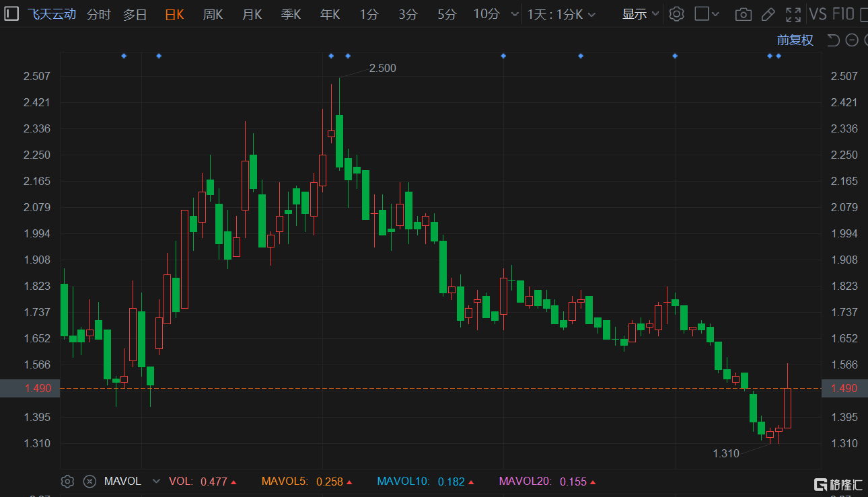This screenshot has height=497, width=868.
Task: Remove the MAVOL indicator panel
Action: [89, 482]
